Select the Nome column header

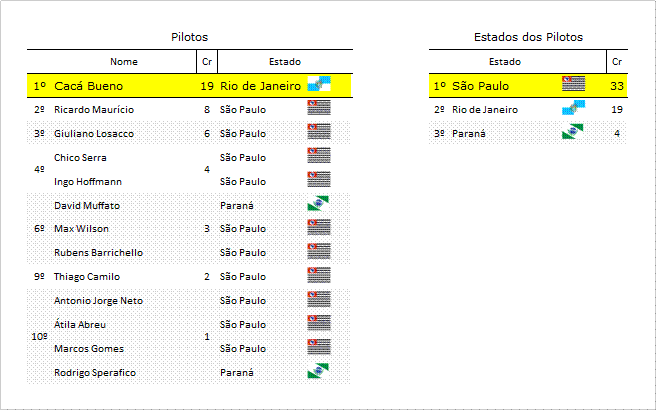pos(124,62)
